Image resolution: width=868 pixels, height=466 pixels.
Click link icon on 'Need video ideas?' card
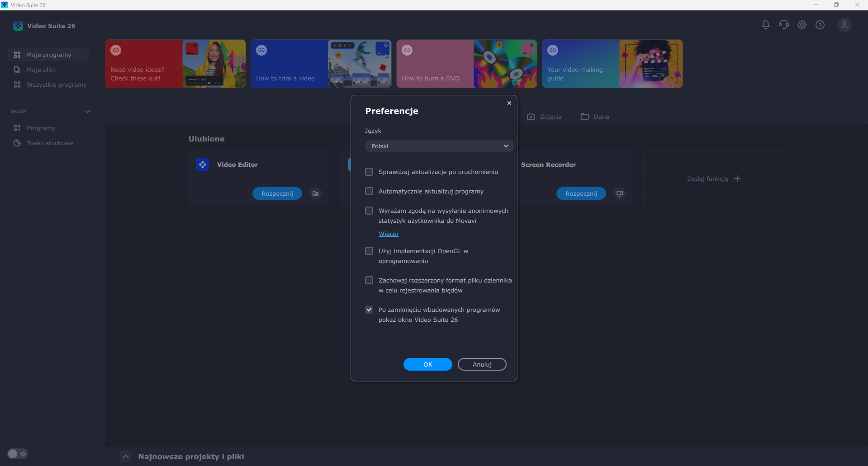(116, 50)
